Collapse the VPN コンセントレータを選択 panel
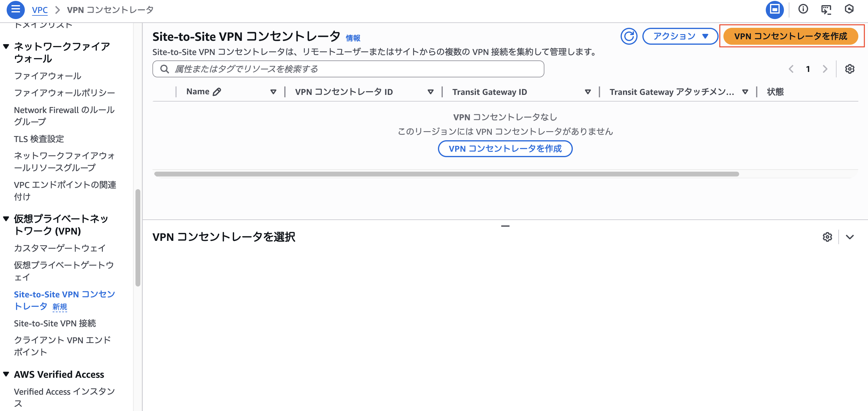 point(848,237)
